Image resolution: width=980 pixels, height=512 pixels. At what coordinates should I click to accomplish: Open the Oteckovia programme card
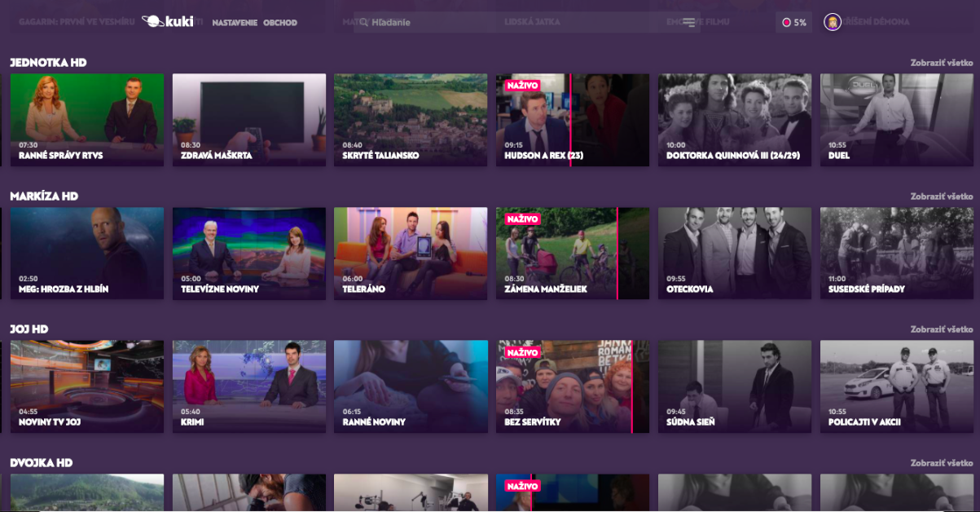coord(735,254)
